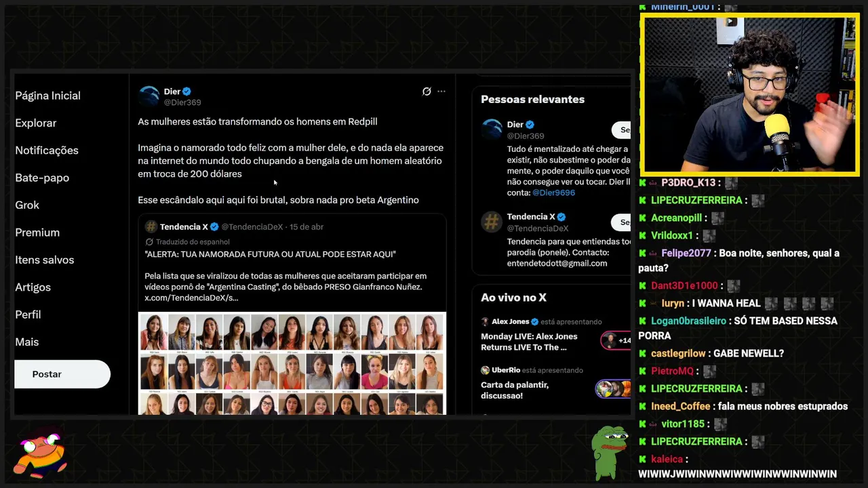
Task: Follow Dier in Pessoas relevantes
Action: click(x=621, y=129)
